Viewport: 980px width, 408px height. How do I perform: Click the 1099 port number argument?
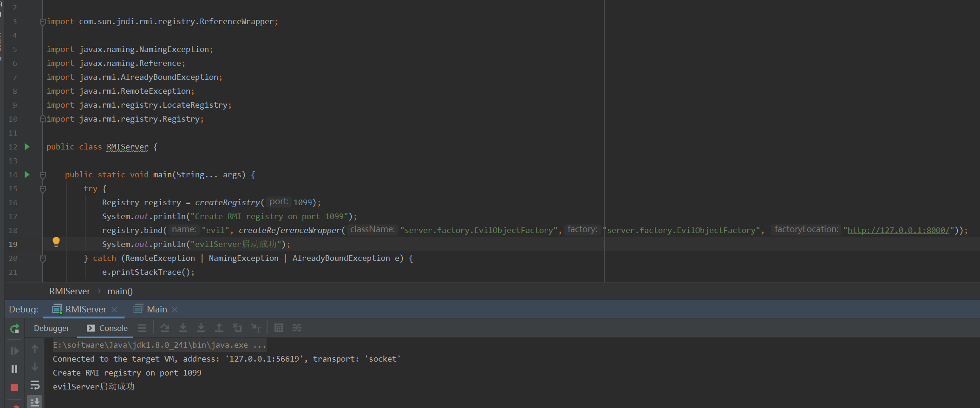coord(303,202)
